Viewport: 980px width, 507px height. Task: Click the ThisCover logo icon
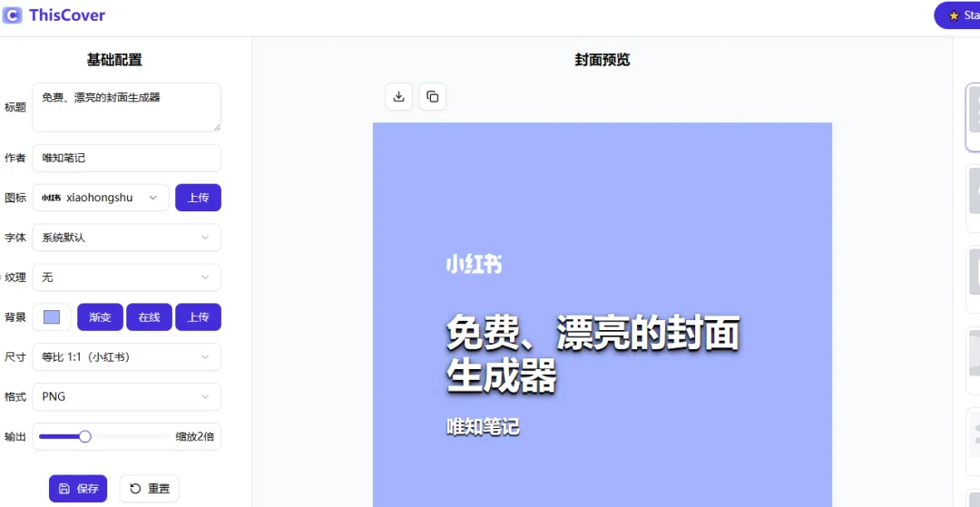point(13,15)
